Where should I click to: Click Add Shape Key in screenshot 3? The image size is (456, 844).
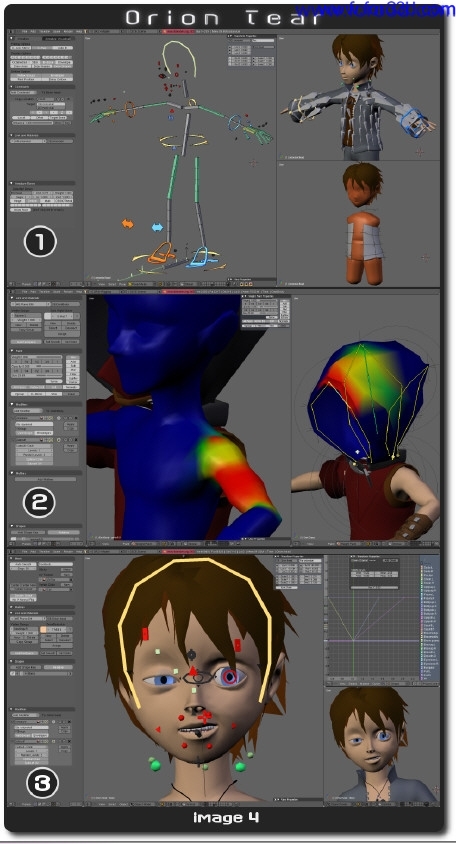point(26,667)
